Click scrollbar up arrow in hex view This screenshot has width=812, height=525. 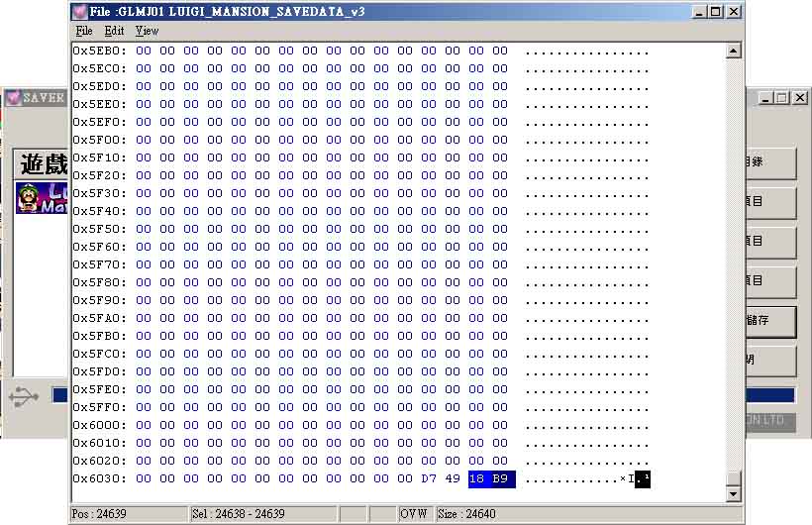734,51
